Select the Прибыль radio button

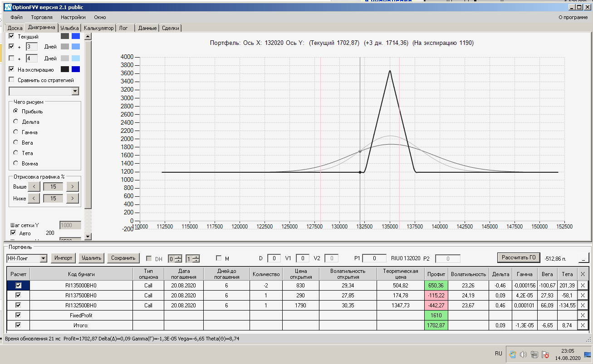(16, 111)
